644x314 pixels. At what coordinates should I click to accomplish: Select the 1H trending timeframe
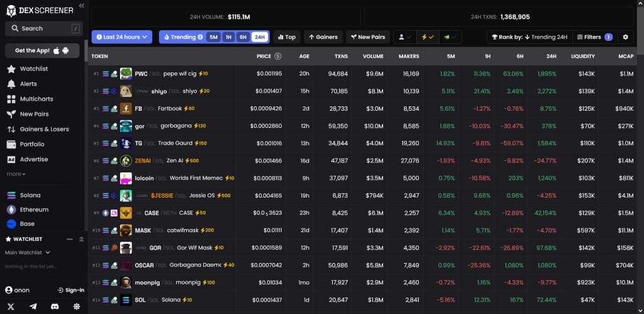(x=228, y=37)
